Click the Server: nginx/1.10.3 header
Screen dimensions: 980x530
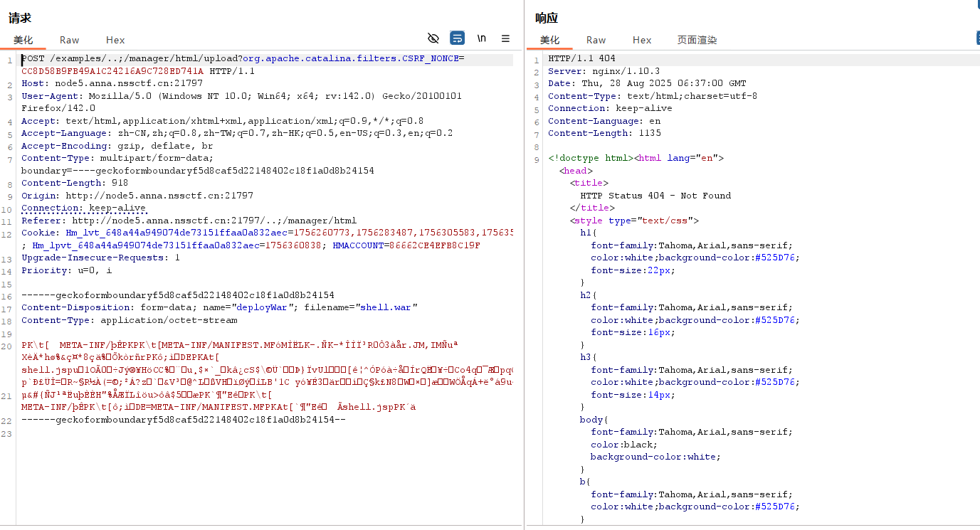coord(604,71)
